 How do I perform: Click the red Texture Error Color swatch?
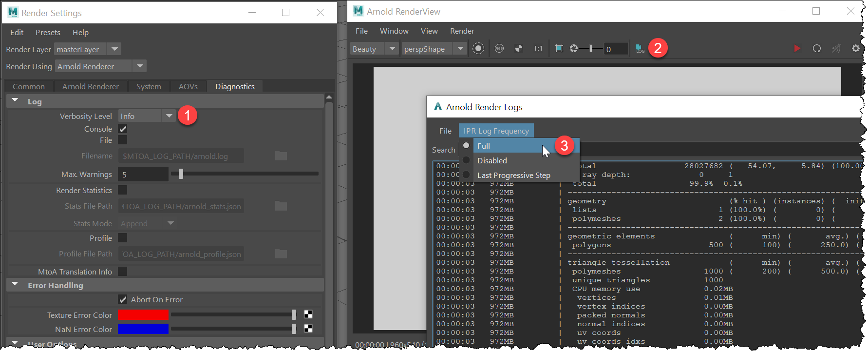tap(143, 315)
